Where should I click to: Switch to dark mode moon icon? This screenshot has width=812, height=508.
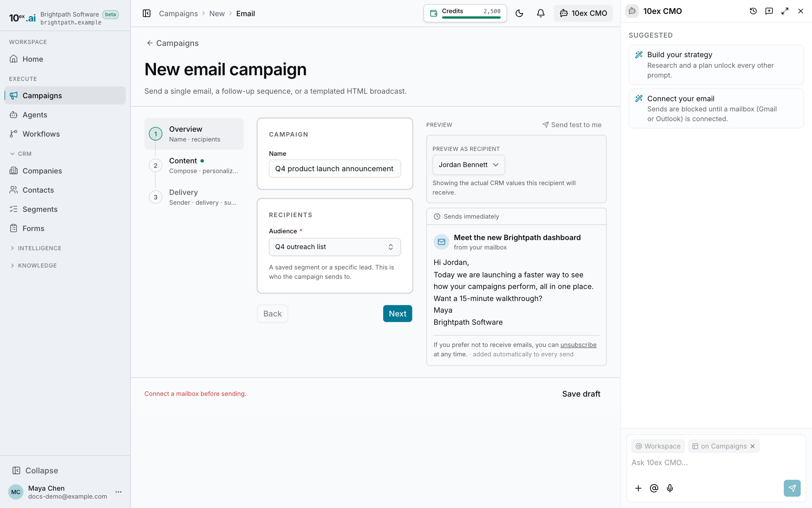coord(519,14)
